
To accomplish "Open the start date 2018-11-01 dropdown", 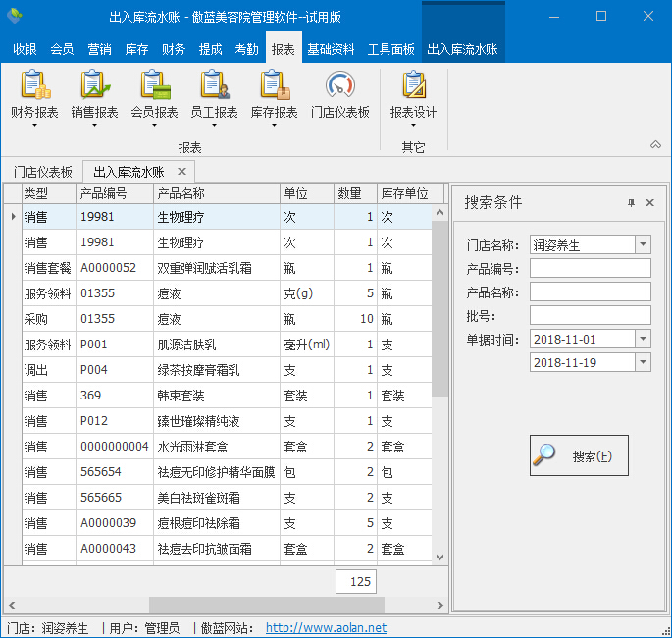I will 643,339.
